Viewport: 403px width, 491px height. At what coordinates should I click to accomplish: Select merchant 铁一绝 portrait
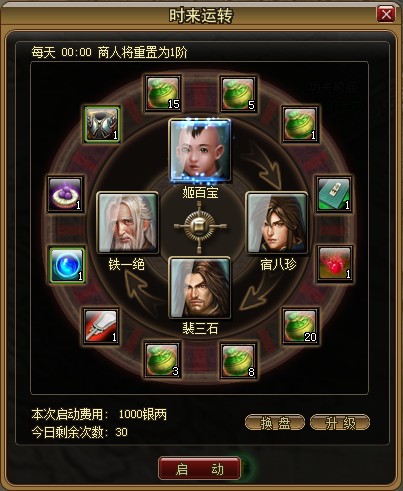[x=127, y=222]
